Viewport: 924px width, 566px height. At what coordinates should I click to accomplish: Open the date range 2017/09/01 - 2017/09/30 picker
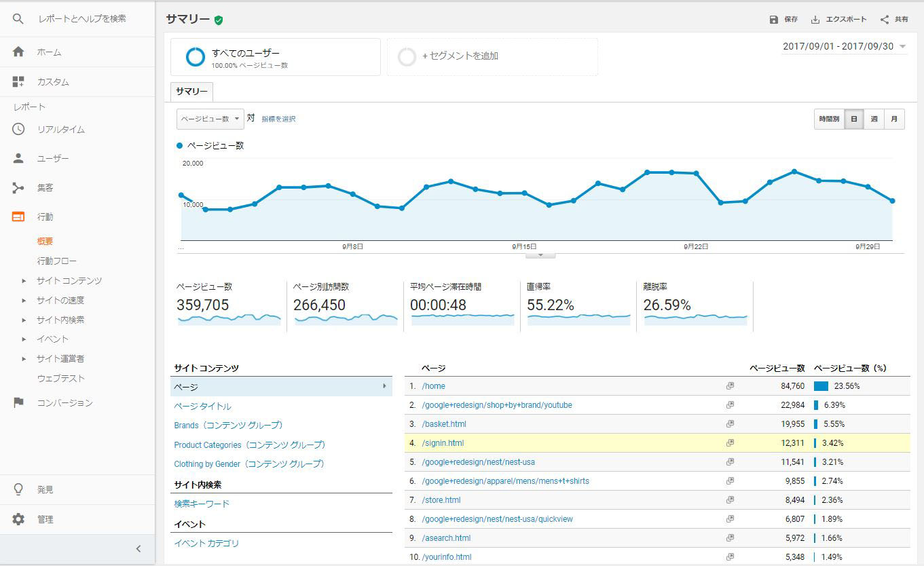click(845, 47)
